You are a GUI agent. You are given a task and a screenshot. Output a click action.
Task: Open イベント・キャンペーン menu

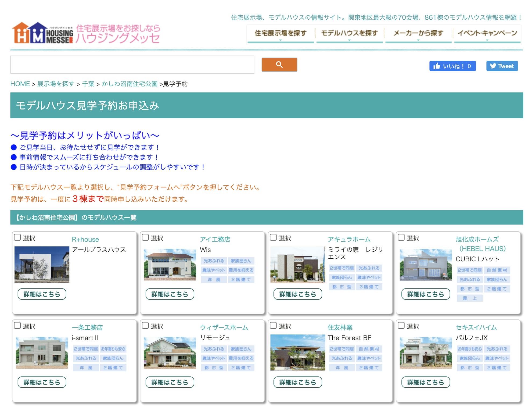tap(487, 34)
